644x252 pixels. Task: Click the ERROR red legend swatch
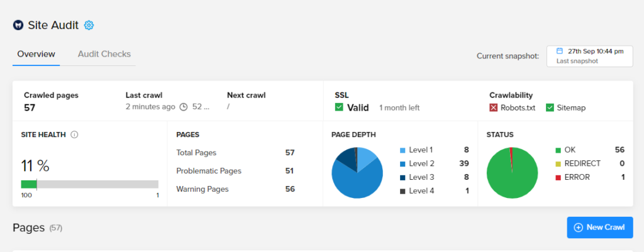tap(558, 177)
